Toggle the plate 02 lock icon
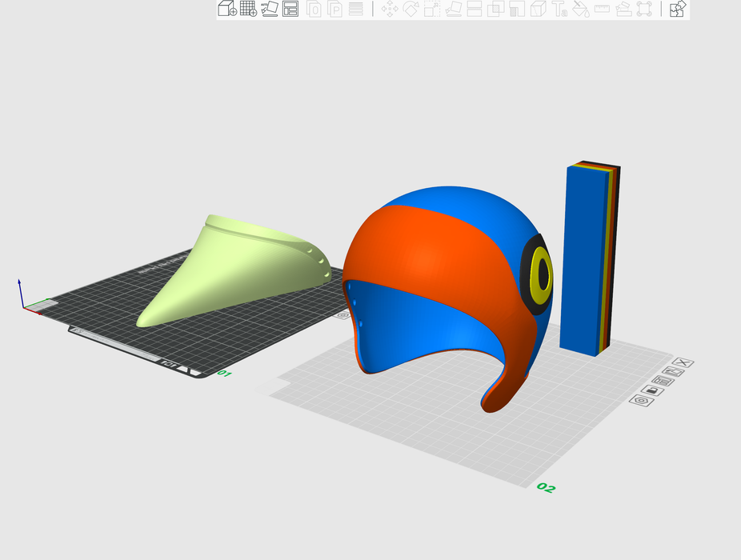The width and height of the screenshot is (741, 560). [x=652, y=390]
